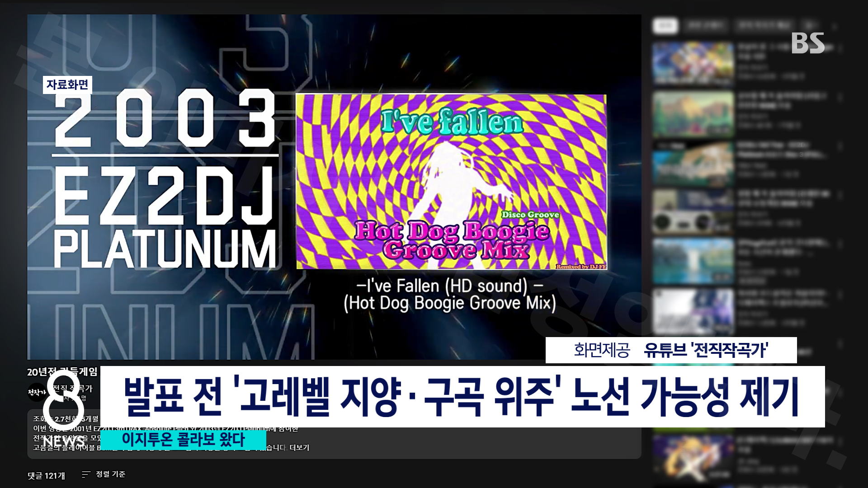The image size is (868, 488).
Task: Open three-dot menu of third recommended video
Action: pos(840,146)
